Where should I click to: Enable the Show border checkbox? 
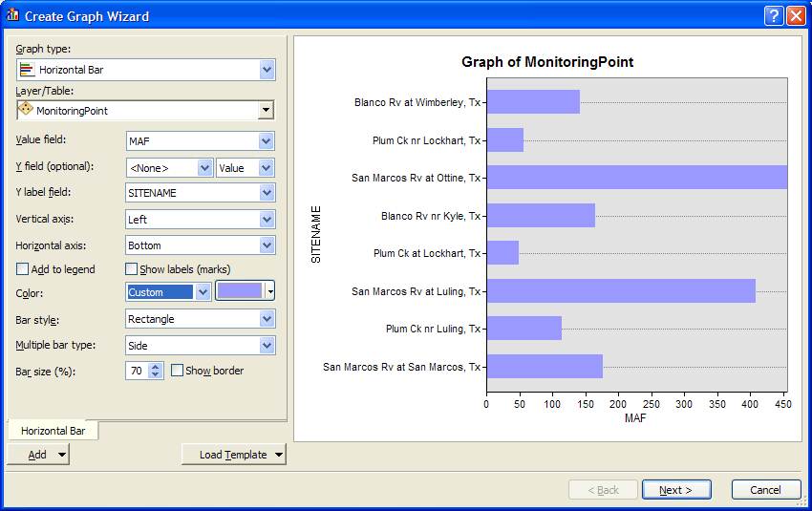coord(177,371)
